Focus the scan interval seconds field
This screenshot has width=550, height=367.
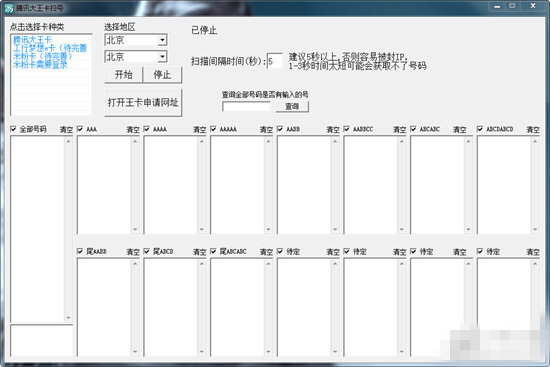tap(274, 61)
